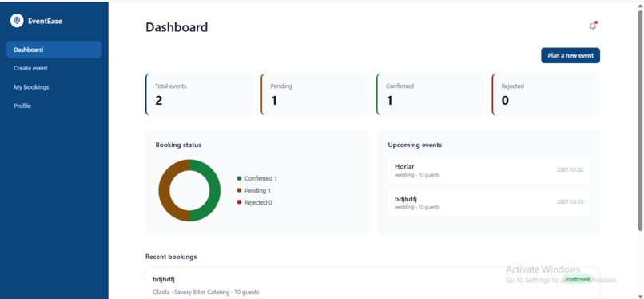Screen dimensions: 644x299
Task: Select the Confirmed stat card
Action: (x=431, y=94)
